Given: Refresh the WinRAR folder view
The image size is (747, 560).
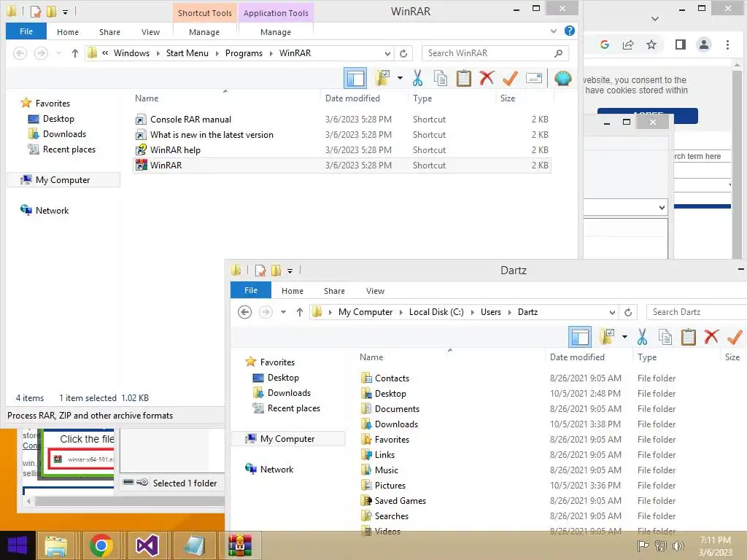Looking at the screenshot, I should point(403,53).
